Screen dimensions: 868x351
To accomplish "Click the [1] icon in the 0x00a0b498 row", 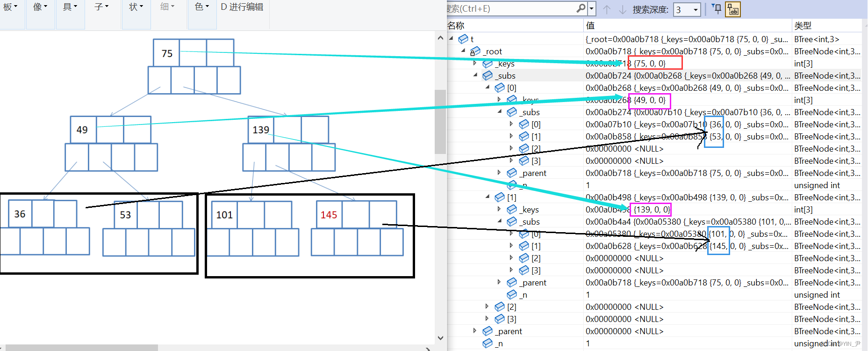I will [500, 197].
